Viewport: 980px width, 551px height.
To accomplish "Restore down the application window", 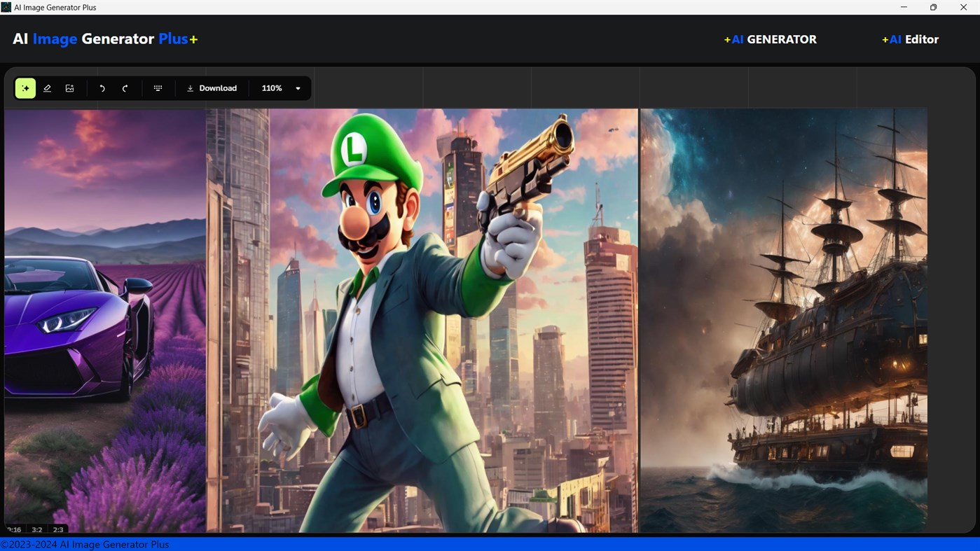I will (933, 7).
